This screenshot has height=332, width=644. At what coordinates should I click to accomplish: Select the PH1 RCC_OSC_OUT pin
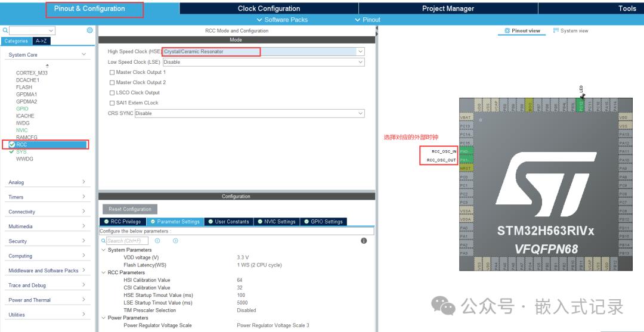(x=466, y=160)
